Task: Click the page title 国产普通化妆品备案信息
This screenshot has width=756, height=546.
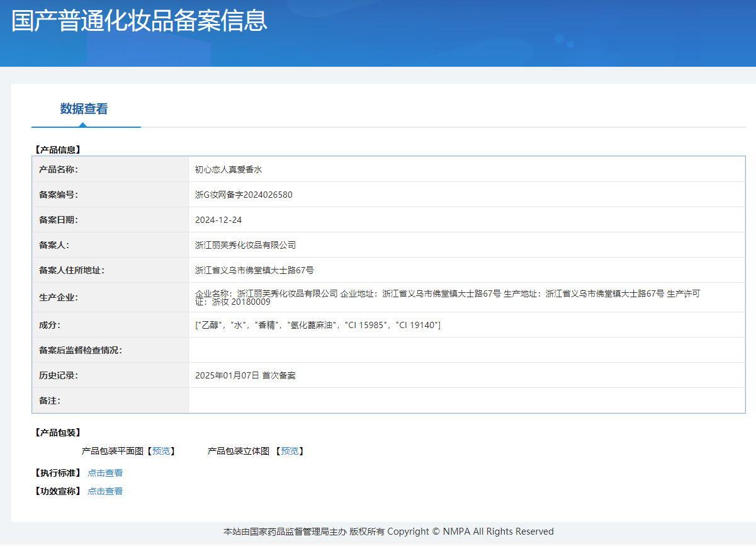Action: (x=139, y=21)
